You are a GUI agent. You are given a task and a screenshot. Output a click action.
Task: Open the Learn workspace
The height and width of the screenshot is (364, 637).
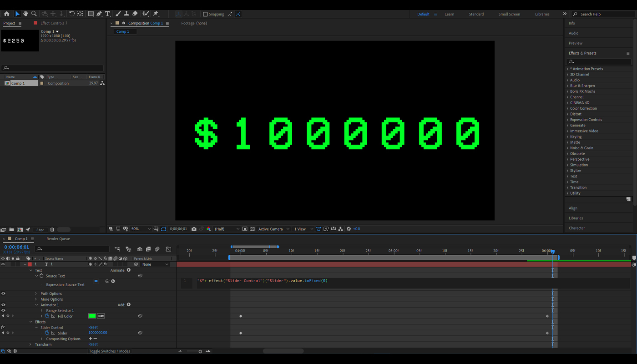pyautogui.click(x=449, y=14)
